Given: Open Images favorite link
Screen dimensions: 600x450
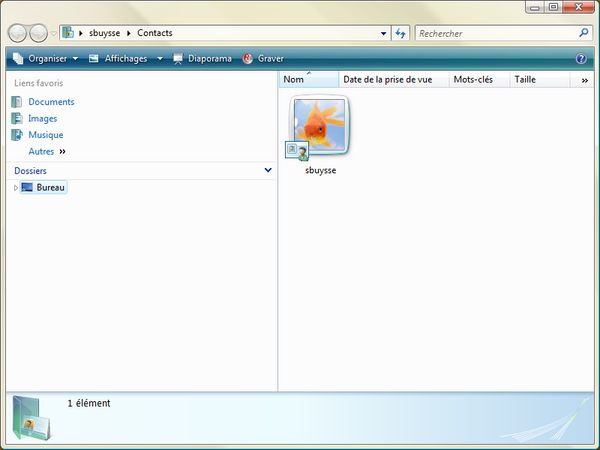Looking at the screenshot, I should click(x=42, y=118).
